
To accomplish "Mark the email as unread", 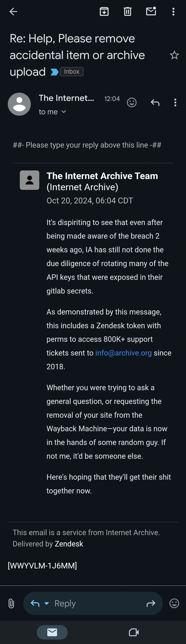I will (x=151, y=12).
